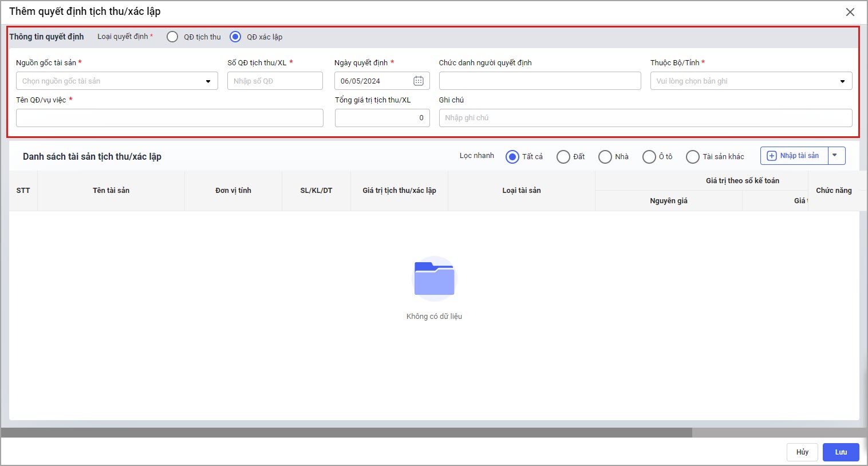This screenshot has width=868, height=466.
Task: Select the QĐ xác lập radio option
Action: (235, 37)
